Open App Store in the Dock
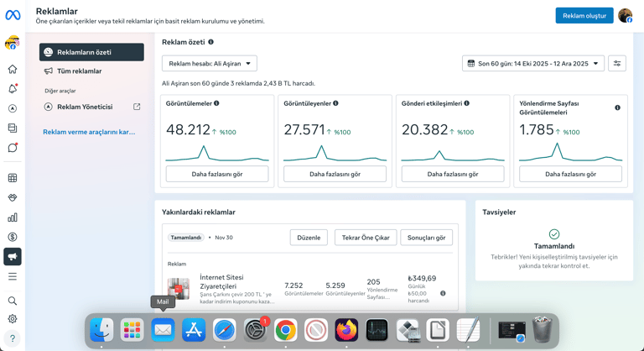 pyautogui.click(x=194, y=330)
